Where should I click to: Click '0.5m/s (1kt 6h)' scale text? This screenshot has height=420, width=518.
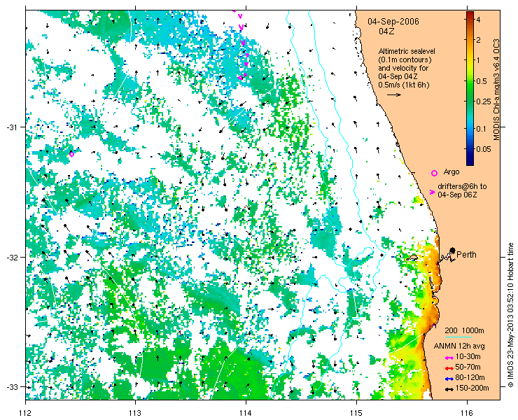(x=404, y=85)
